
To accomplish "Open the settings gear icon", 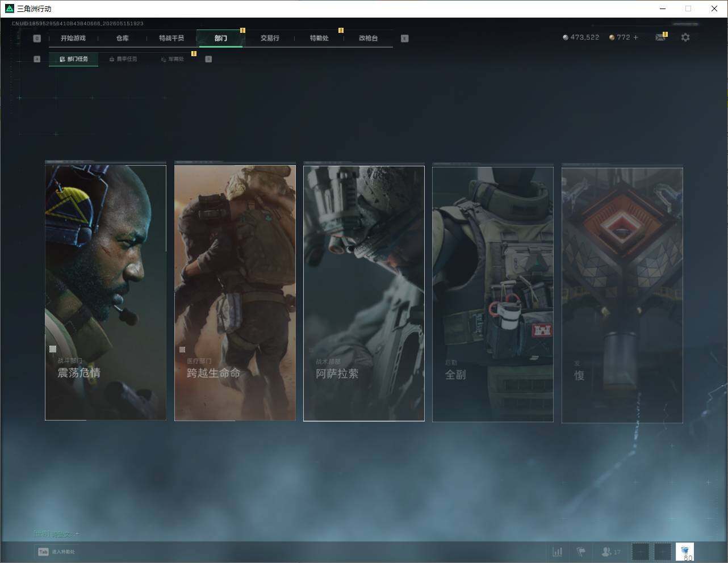I will click(x=685, y=37).
